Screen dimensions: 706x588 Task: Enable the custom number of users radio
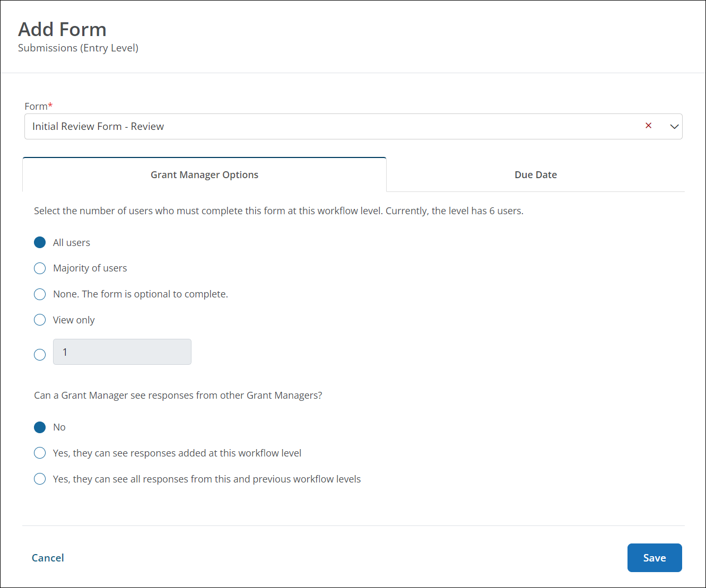click(x=40, y=355)
